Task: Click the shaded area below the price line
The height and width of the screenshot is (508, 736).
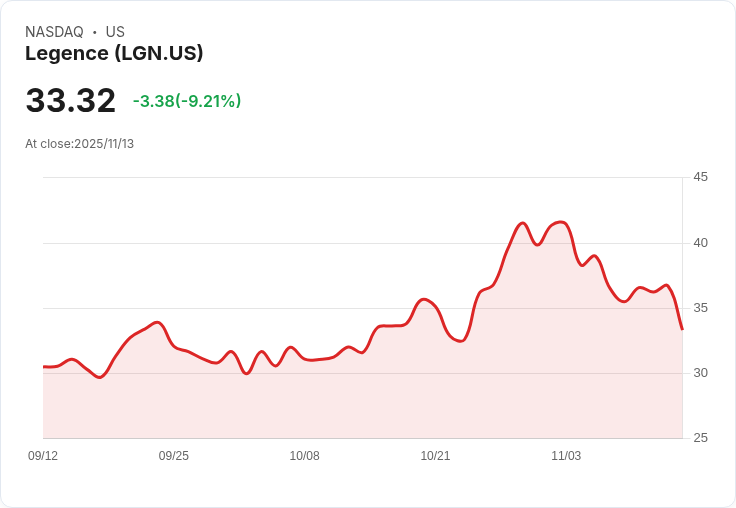Action: coord(360,400)
